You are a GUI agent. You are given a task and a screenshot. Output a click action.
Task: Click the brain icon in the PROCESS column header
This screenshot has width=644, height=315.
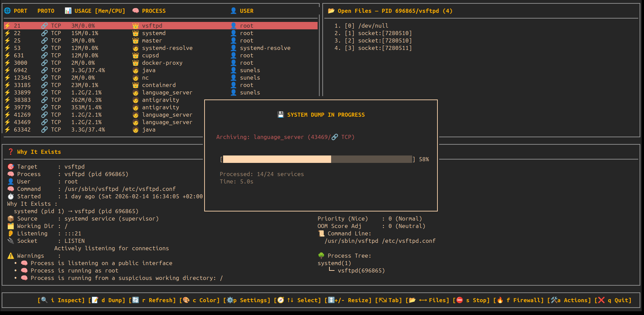click(x=135, y=10)
